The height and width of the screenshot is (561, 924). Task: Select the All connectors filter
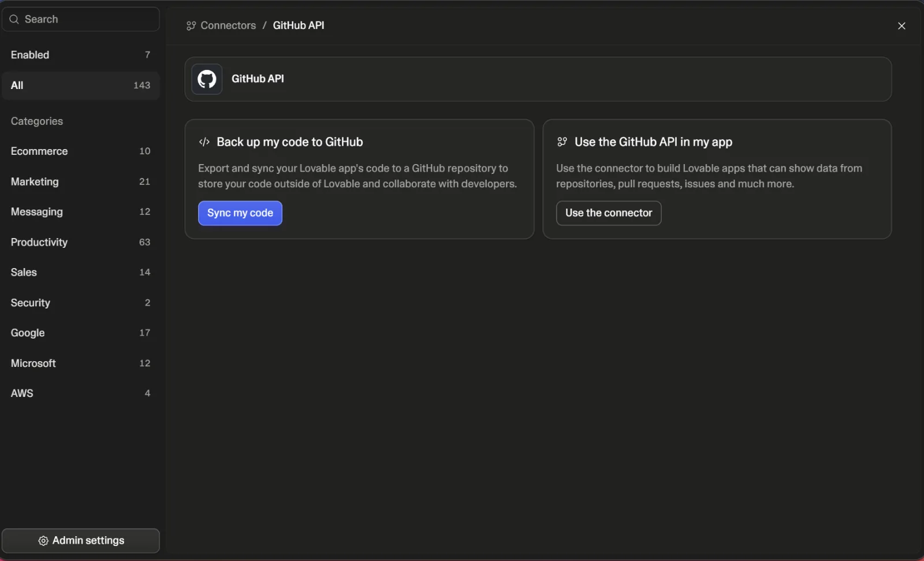pyautogui.click(x=81, y=86)
